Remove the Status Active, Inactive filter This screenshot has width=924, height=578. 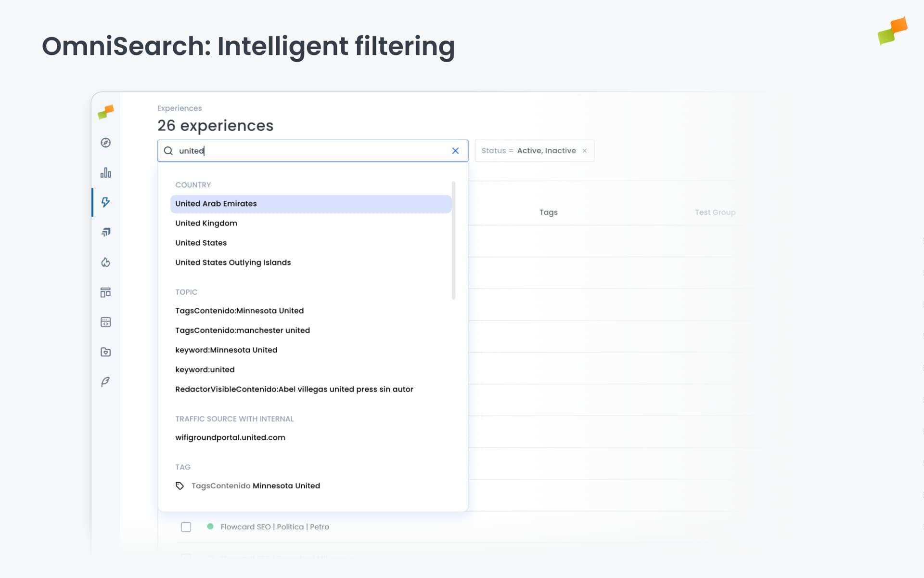(x=585, y=151)
